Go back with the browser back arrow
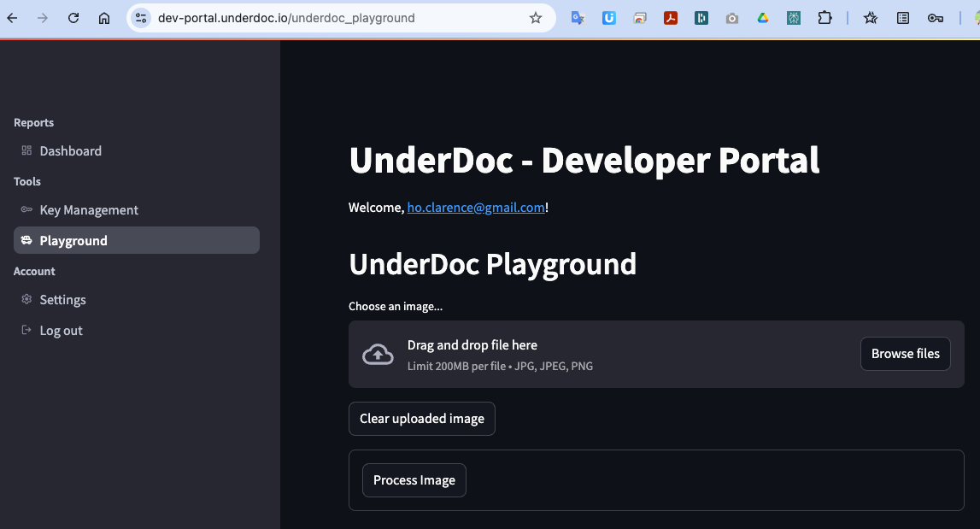 [x=12, y=18]
